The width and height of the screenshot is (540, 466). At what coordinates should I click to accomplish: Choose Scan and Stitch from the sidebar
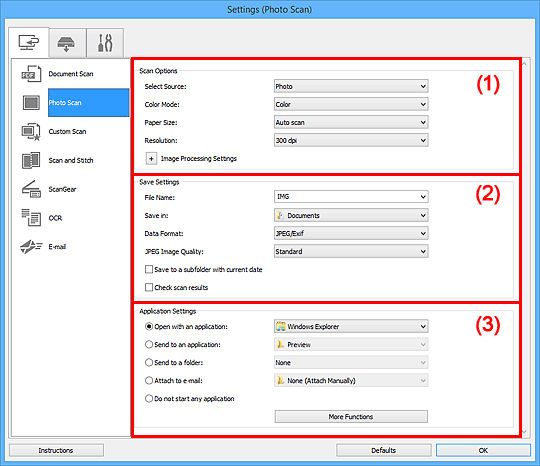pyautogui.click(x=71, y=160)
